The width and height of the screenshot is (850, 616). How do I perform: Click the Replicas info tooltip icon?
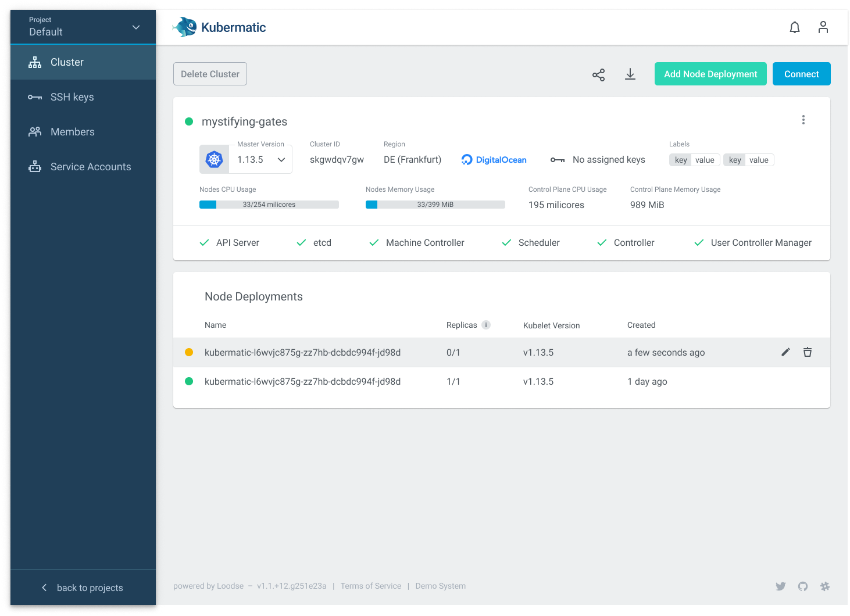[x=486, y=325]
